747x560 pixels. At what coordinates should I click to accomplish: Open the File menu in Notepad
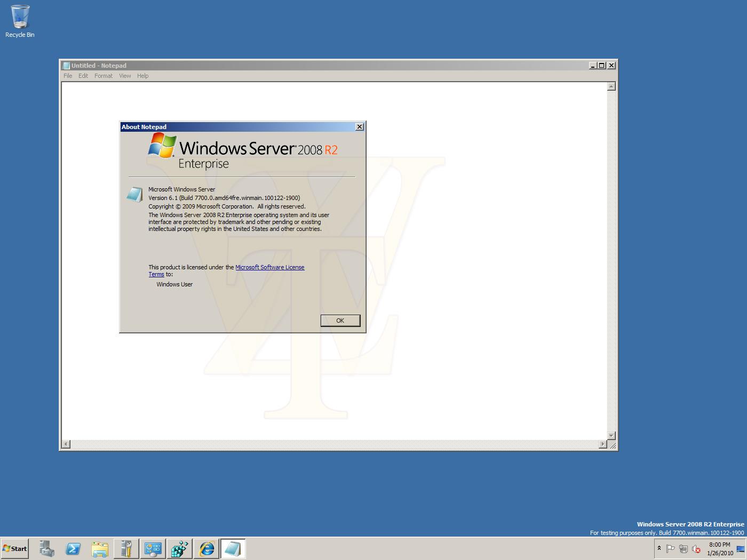tap(68, 76)
